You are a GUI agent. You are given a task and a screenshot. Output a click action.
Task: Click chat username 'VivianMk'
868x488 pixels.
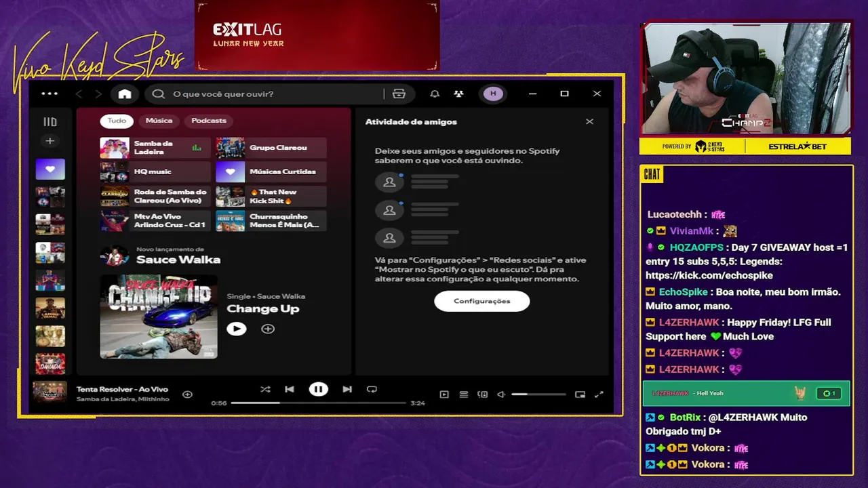(692, 231)
